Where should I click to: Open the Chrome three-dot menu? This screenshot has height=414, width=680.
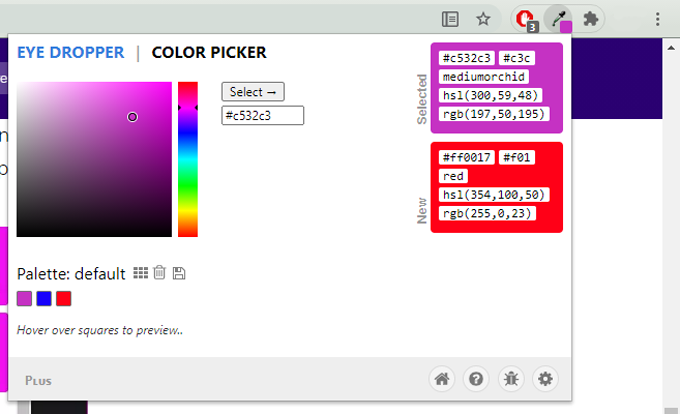tap(657, 19)
